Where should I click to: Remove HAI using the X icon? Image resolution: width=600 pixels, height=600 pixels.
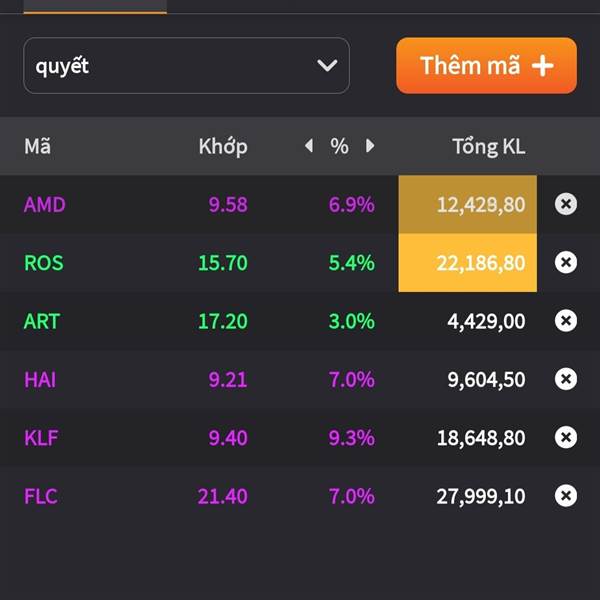coord(566,379)
